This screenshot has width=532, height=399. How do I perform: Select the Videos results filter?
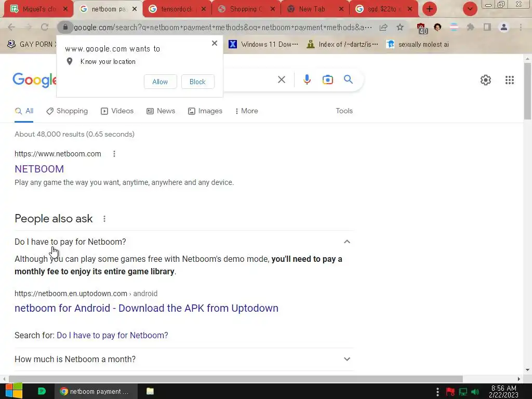tap(117, 111)
